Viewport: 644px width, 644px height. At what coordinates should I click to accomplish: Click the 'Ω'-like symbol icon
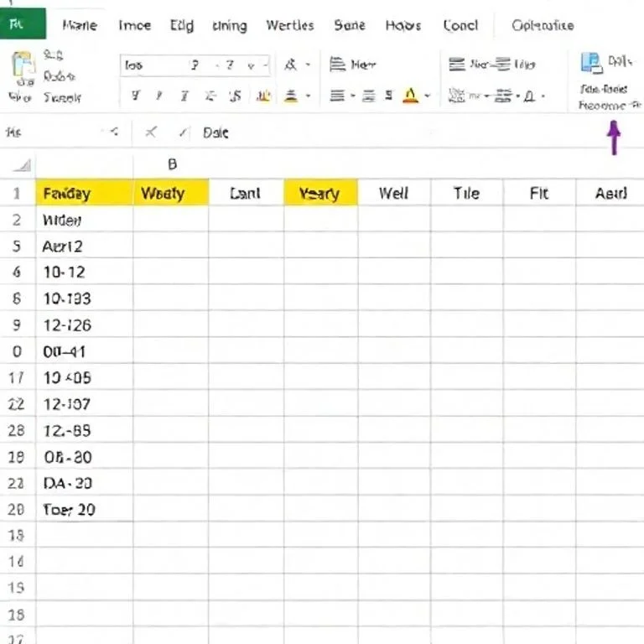pos(530,96)
